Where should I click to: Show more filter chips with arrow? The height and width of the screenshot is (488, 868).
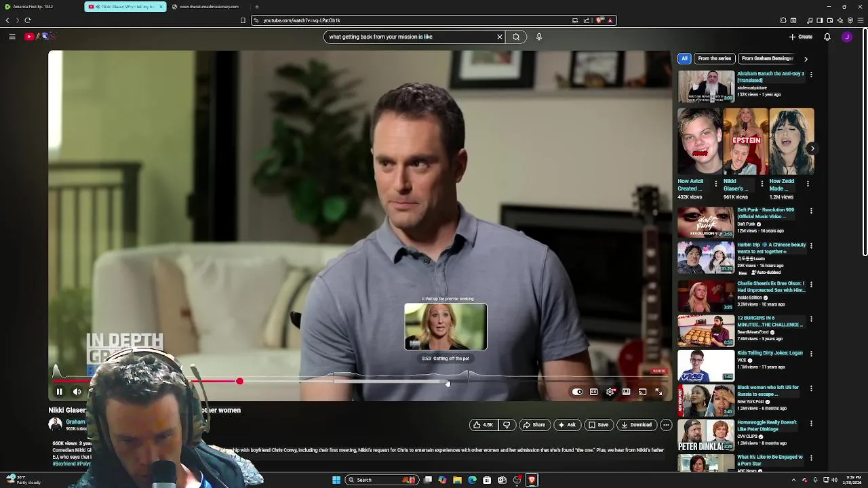click(x=806, y=59)
